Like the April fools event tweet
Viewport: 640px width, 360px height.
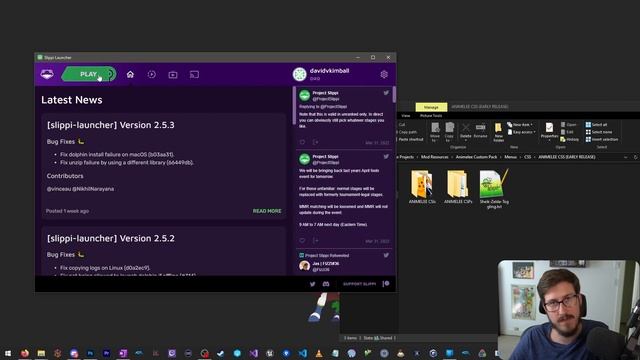[302, 241]
